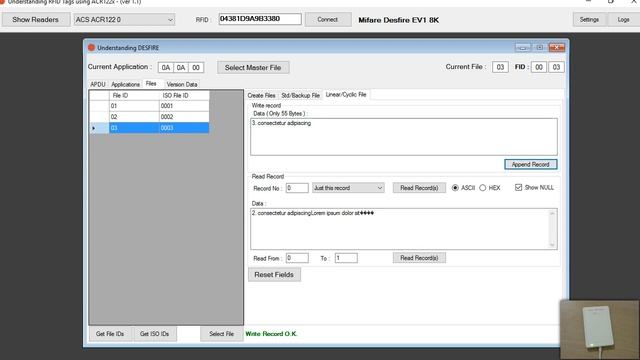This screenshot has height=360, width=640.
Task: Click the Data output scrollbar up arrow
Action: coord(552,213)
